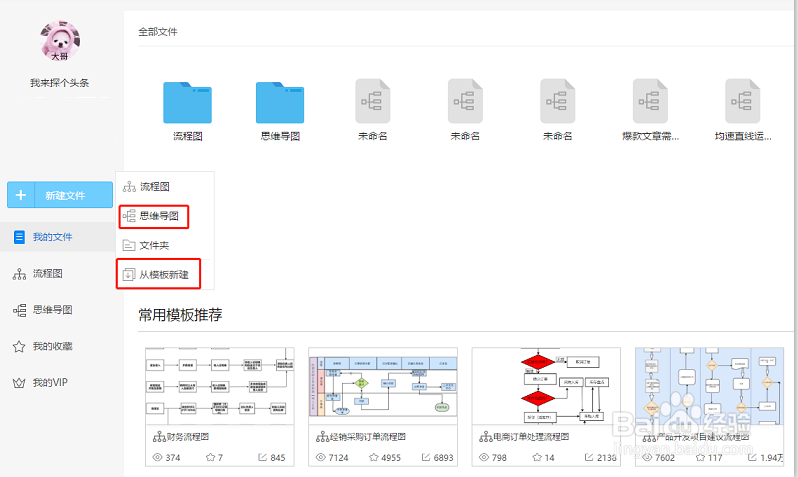Click the folder icon in the new-file menu
This screenshot has width=798, height=477.
(129, 245)
